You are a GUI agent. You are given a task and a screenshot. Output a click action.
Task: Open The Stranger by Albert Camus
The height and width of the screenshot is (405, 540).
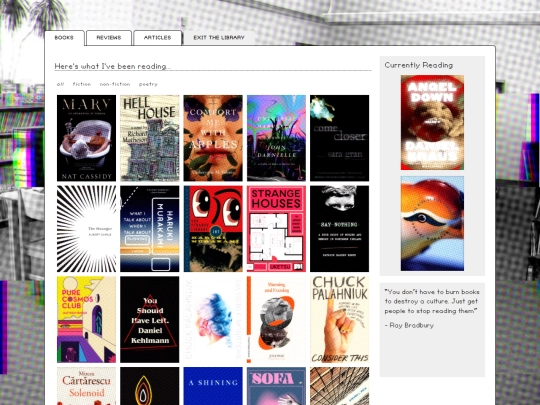pyautogui.click(x=86, y=229)
